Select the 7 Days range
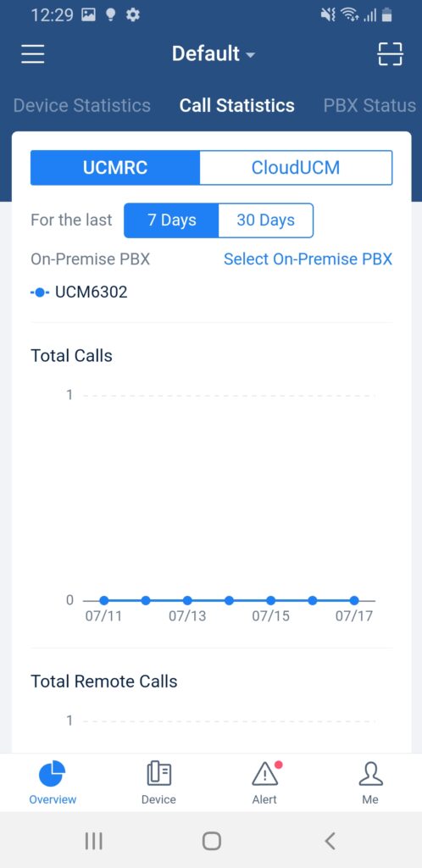Image resolution: width=422 pixels, height=868 pixels. [171, 220]
